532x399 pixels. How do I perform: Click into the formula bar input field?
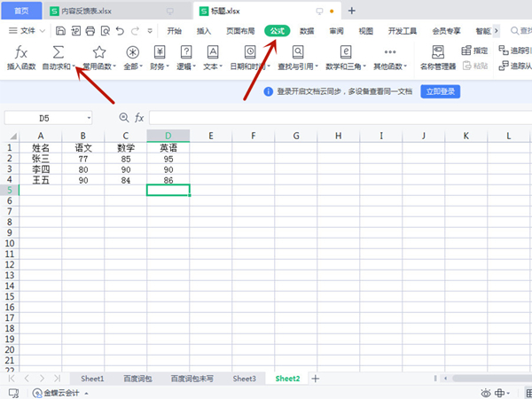pyautogui.click(x=340, y=118)
